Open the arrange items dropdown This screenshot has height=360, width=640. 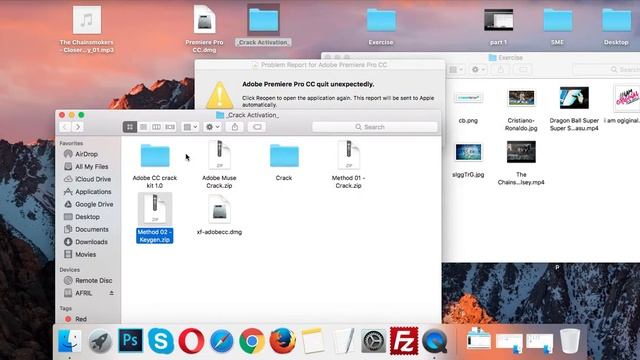[x=190, y=127]
